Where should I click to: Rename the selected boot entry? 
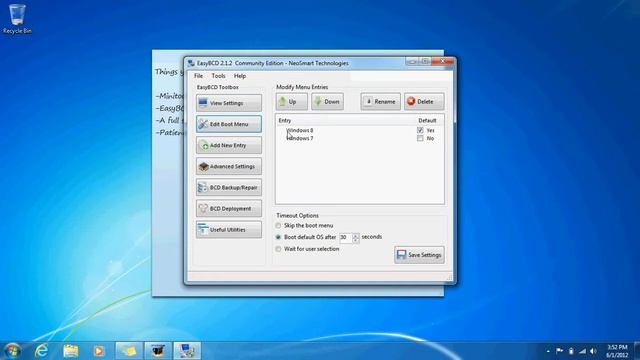(380, 102)
